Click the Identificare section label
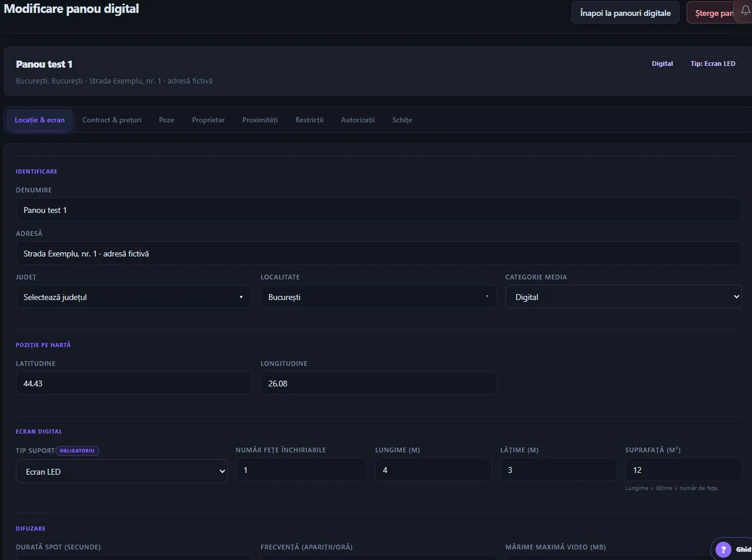752x560 pixels. tap(36, 172)
